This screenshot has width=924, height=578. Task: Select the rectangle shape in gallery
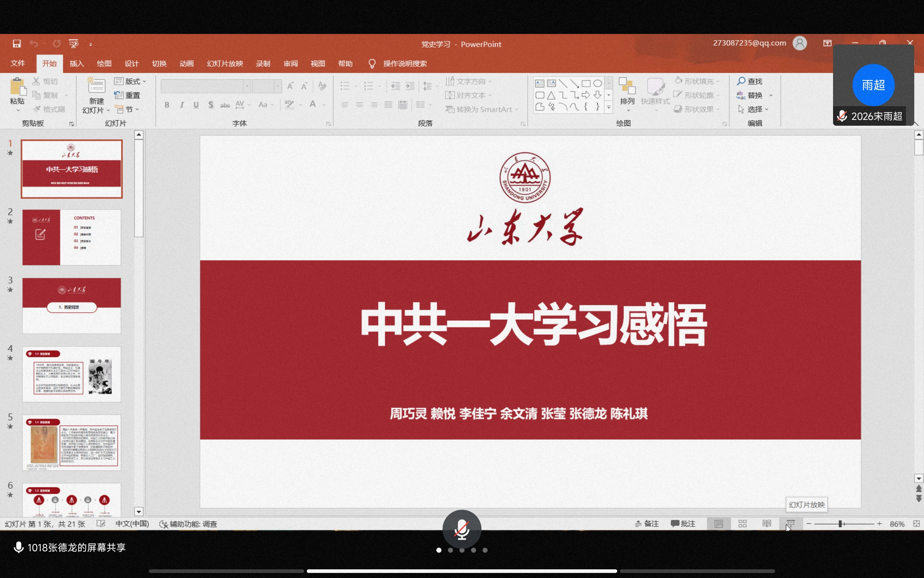(x=586, y=83)
